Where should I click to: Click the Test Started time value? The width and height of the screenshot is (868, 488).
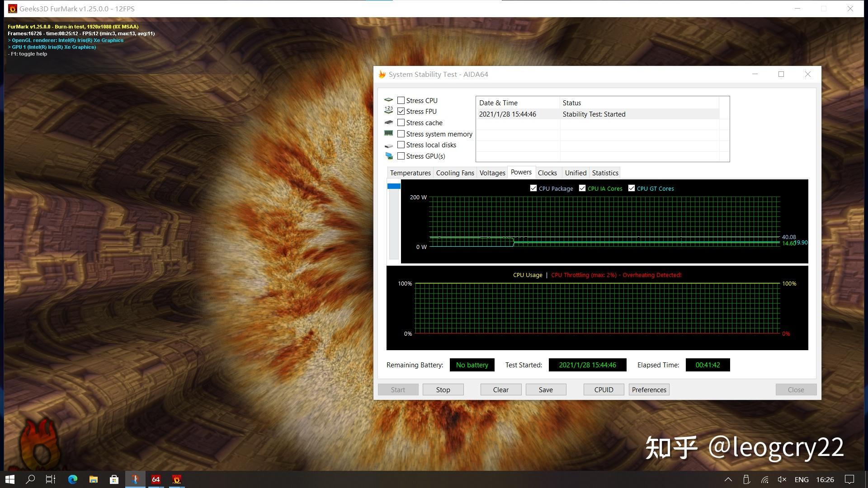(x=587, y=365)
